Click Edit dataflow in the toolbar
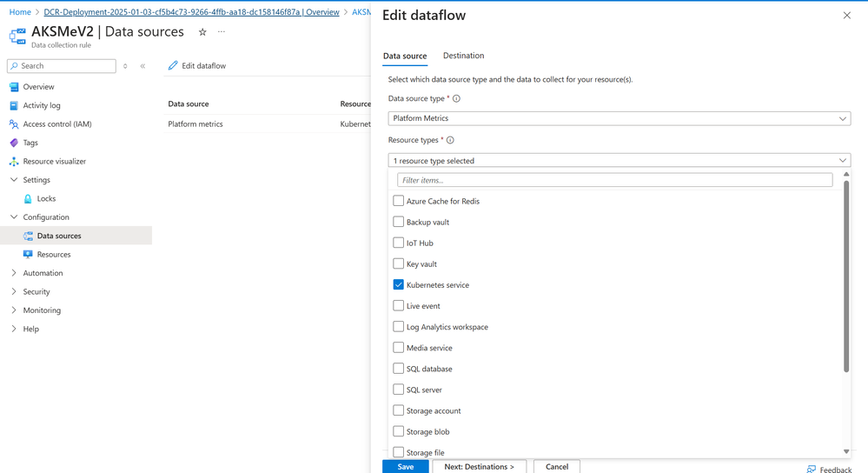Image resolution: width=868 pixels, height=473 pixels. click(x=197, y=65)
